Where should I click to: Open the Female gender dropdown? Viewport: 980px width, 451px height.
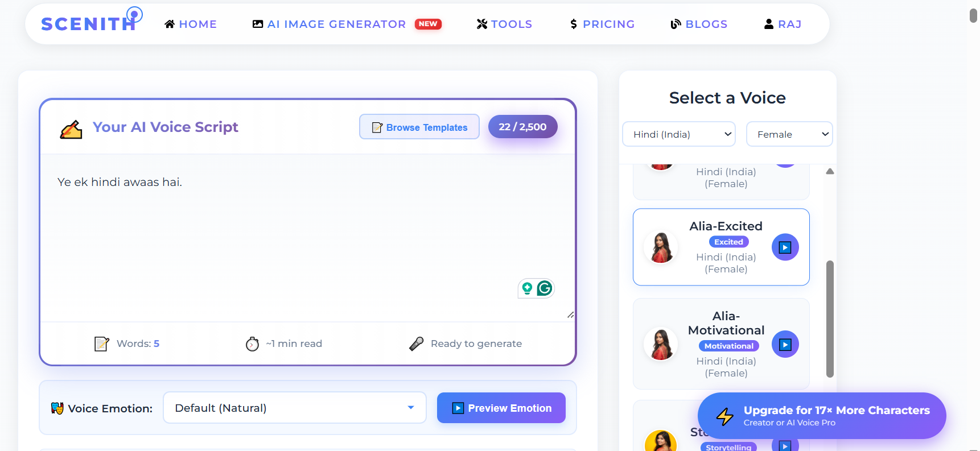point(789,134)
